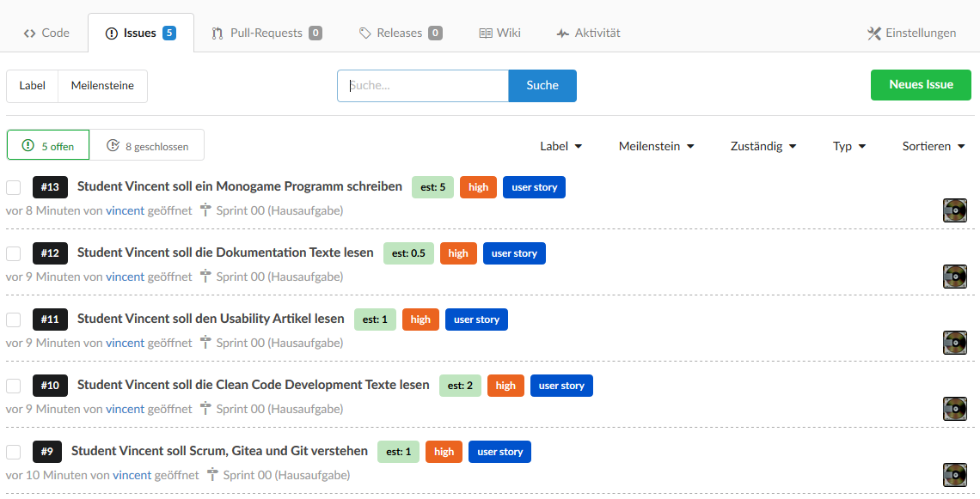Click the avatar icon on issue #13
Viewport: 980px width, 499px height.
click(955, 210)
